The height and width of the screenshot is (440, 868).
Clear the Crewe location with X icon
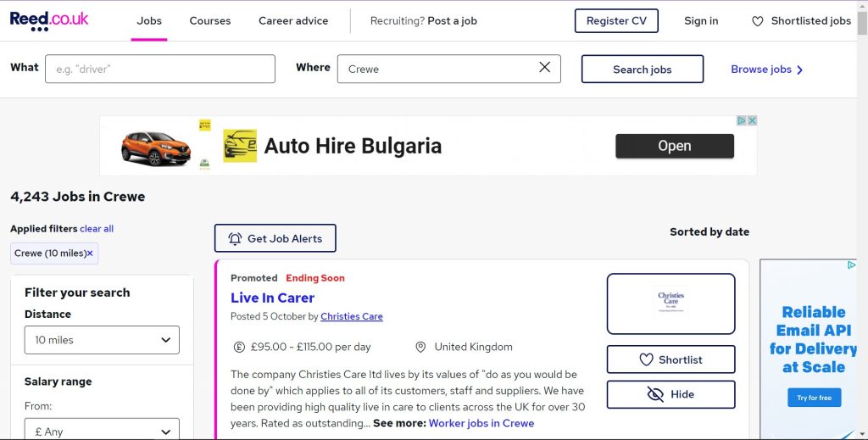pyautogui.click(x=545, y=67)
